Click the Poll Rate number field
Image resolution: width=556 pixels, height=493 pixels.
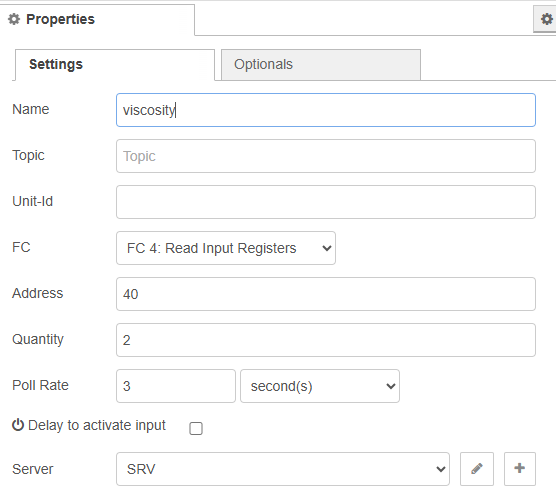point(176,386)
